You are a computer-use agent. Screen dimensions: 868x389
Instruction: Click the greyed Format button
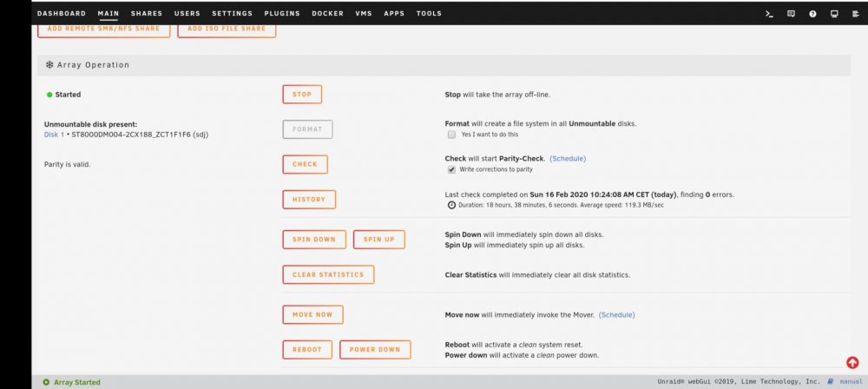tap(307, 129)
